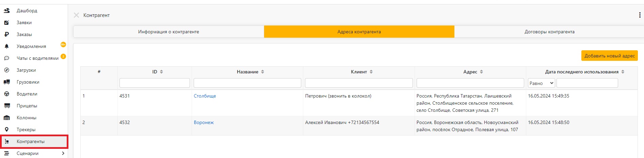Switch to Договоры контрагента tab
Viewport: 644px width, 158px height.
click(549, 32)
